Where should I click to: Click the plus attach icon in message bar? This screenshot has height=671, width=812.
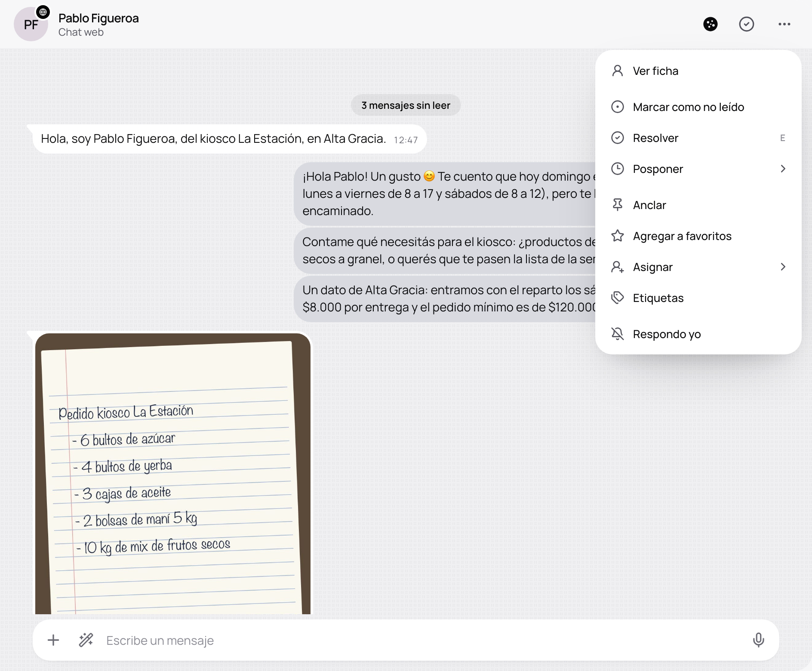(x=53, y=640)
